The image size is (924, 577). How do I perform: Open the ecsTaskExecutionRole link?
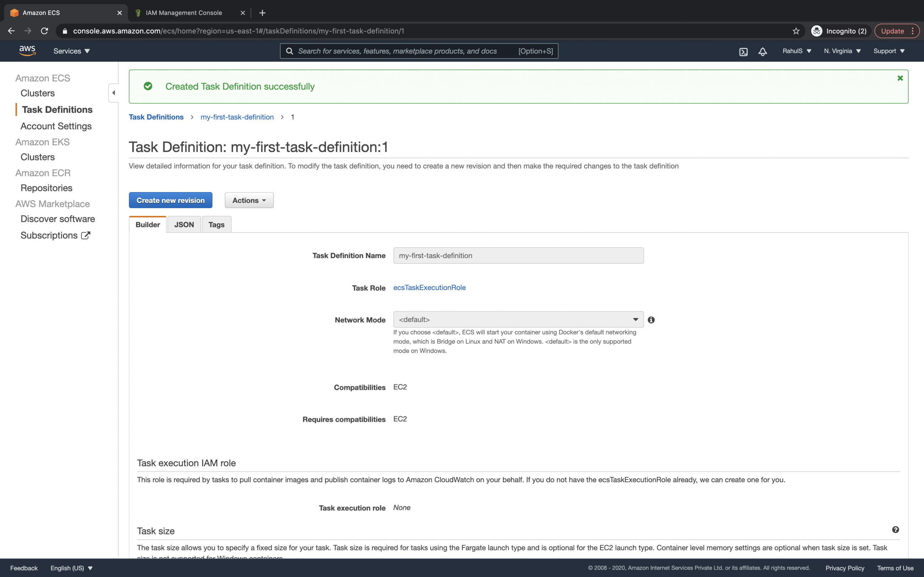[x=429, y=287]
